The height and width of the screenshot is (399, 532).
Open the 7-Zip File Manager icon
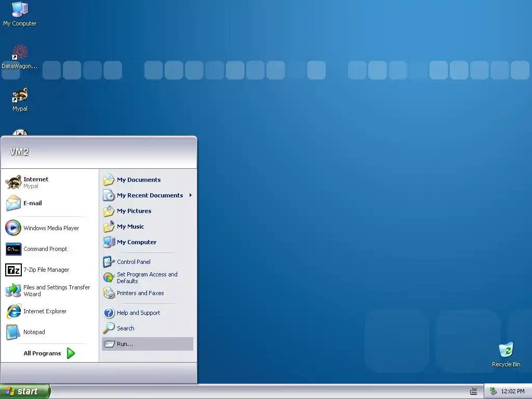tap(14, 270)
